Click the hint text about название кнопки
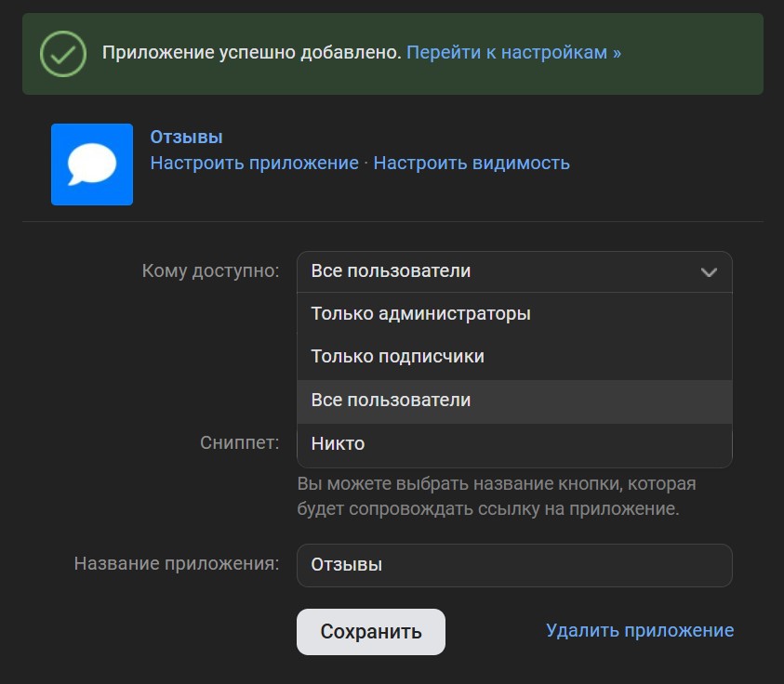This screenshot has width=784, height=684. tap(496, 496)
